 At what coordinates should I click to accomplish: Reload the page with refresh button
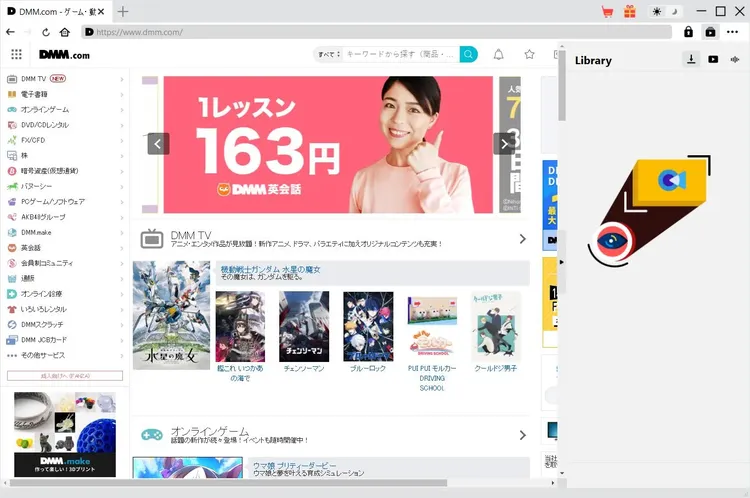coord(47,32)
